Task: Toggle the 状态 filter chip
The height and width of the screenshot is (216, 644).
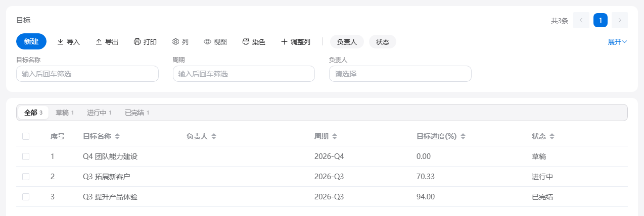Action: point(383,42)
